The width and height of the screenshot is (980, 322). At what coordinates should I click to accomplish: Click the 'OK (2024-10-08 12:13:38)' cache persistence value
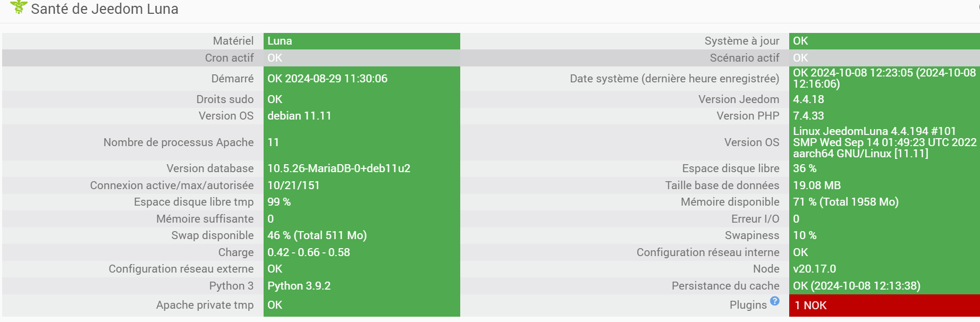[857, 286]
